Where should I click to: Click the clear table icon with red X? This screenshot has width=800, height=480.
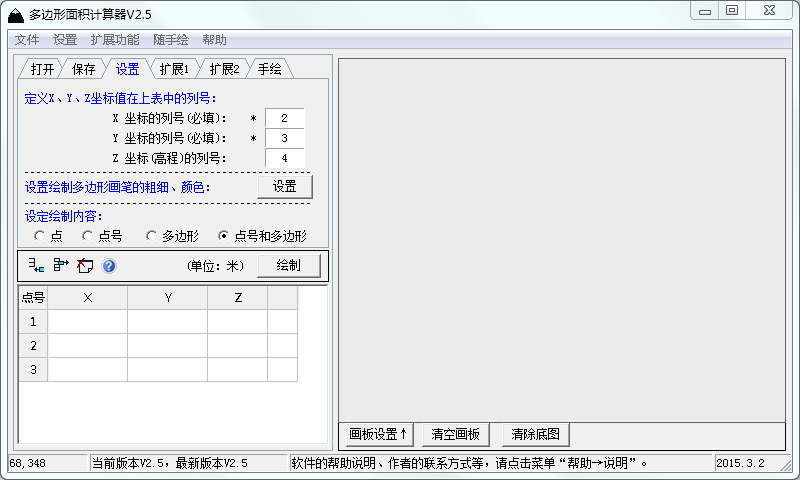[x=85, y=265]
